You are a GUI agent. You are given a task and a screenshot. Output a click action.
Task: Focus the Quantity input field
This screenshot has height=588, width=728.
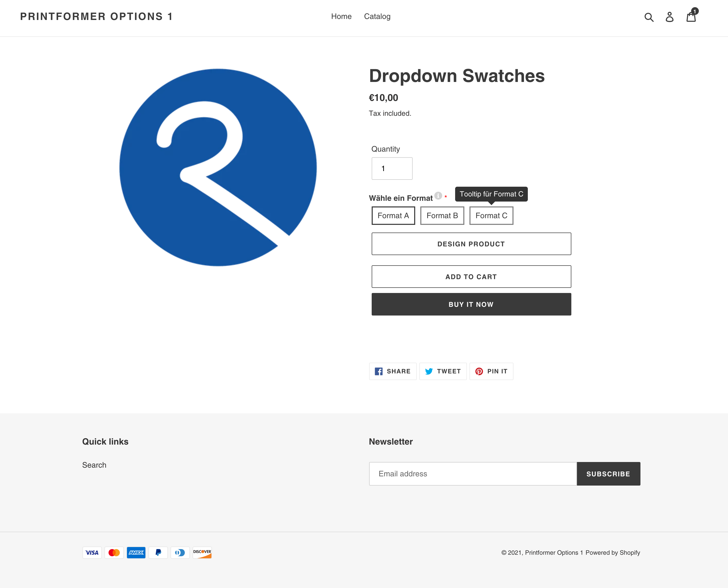[x=392, y=168]
